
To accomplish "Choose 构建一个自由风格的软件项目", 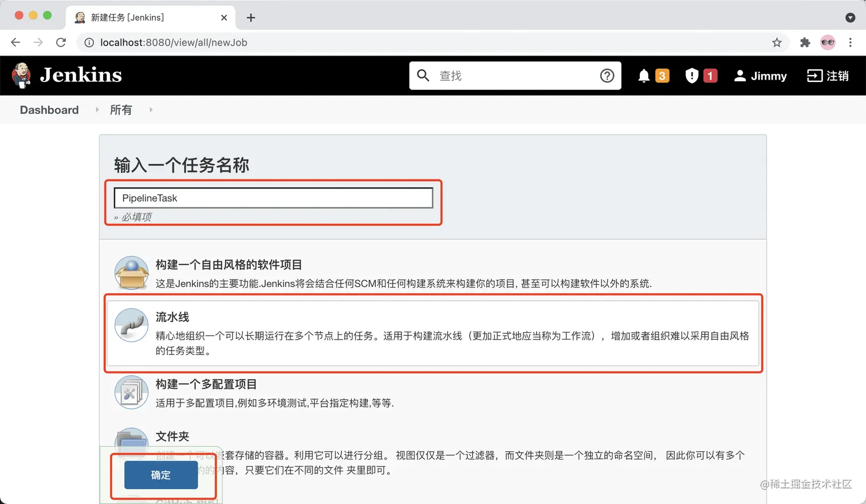I will point(229,265).
